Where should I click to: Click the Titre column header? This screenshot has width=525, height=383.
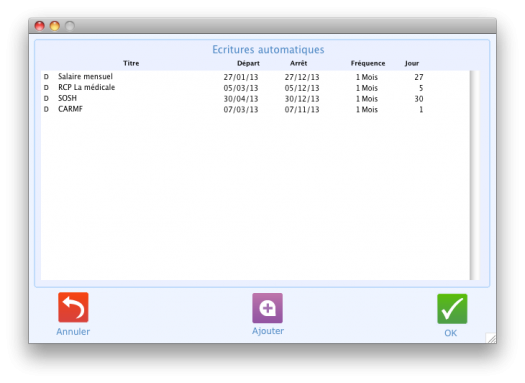(x=131, y=63)
